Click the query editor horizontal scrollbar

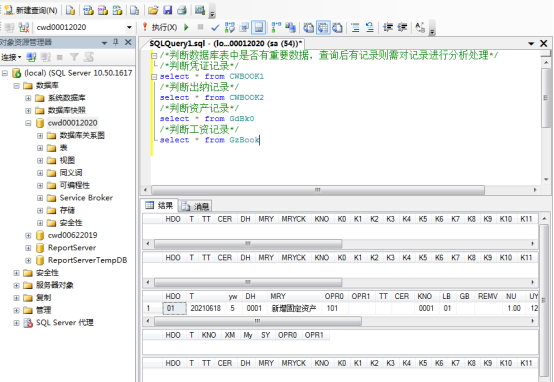tap(318, 190)
